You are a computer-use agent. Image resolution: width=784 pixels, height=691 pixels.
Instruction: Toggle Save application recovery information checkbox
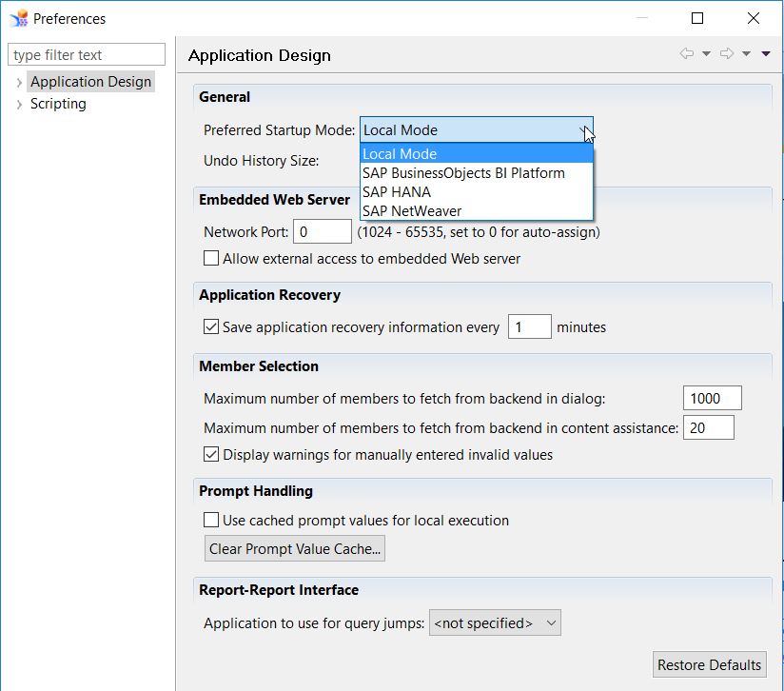pos(211,326)
